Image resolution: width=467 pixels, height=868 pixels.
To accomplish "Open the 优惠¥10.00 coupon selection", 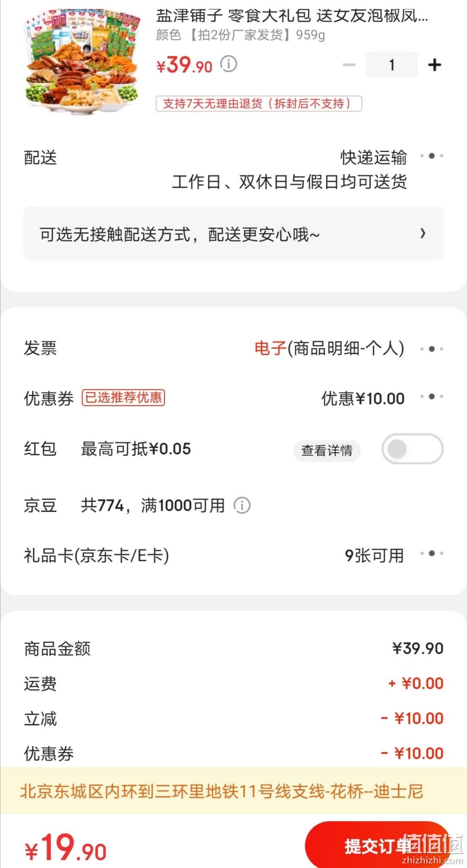I will (363, 398).
